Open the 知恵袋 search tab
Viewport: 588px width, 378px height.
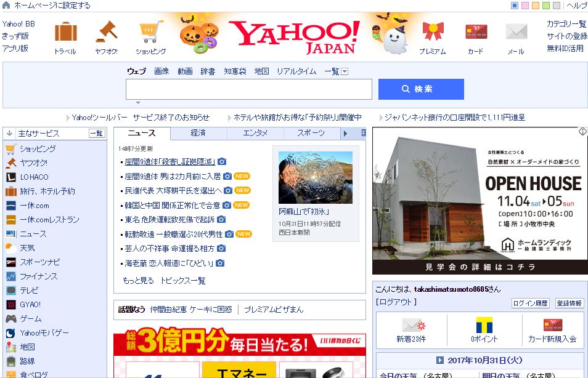click(x=235, y=71)
